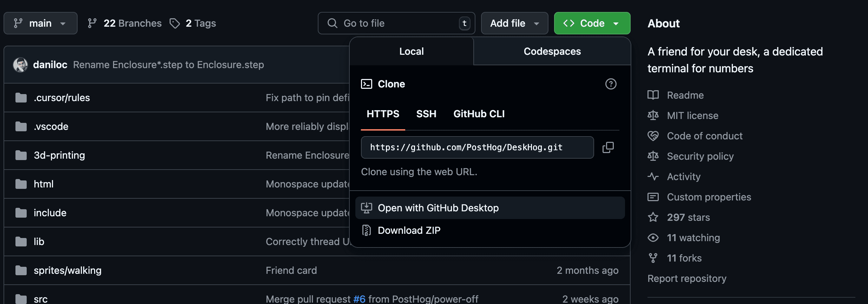
Task: Click the terminal icon beside Clone heading
Action: tap(367, 84)
